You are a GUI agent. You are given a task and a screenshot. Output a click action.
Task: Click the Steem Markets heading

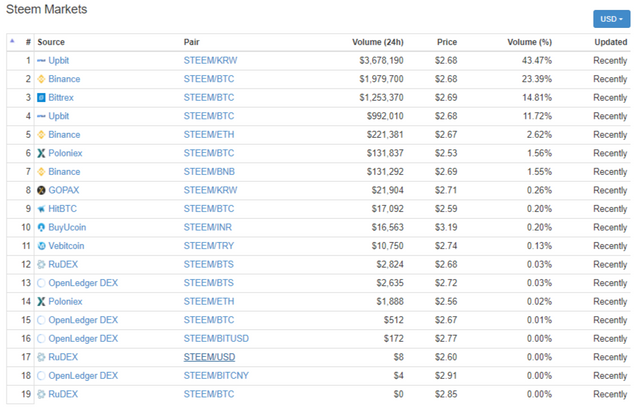(x=47, y=9)
